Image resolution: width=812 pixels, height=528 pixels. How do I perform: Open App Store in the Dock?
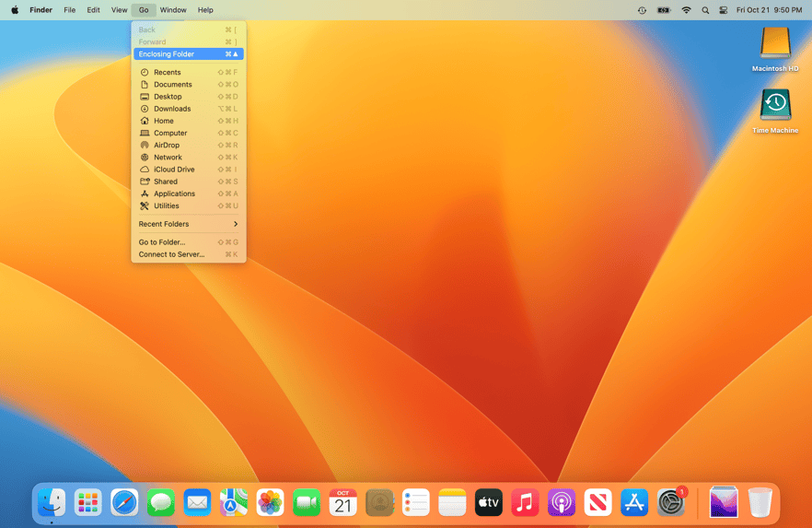click(x=634, y=502)
